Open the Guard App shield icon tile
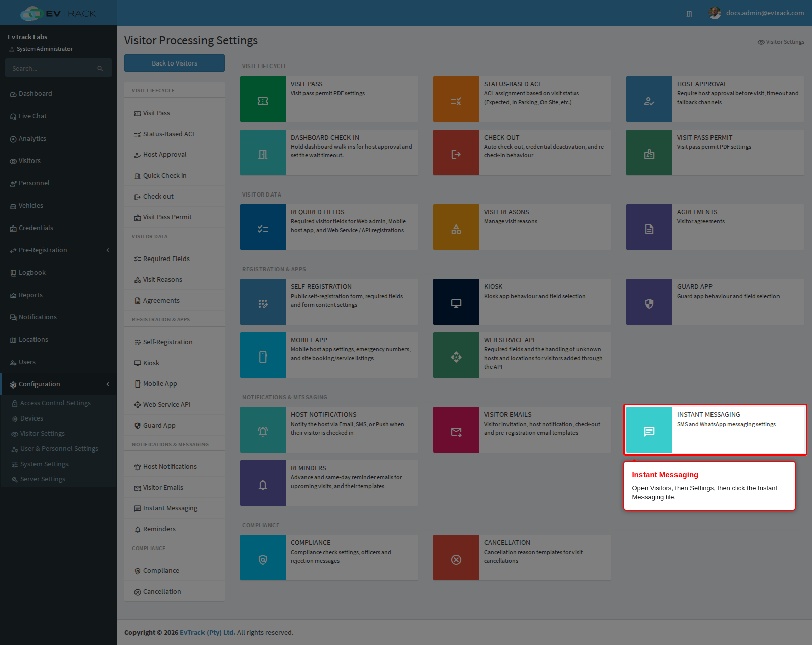812x645 pixels. [649, 302]
